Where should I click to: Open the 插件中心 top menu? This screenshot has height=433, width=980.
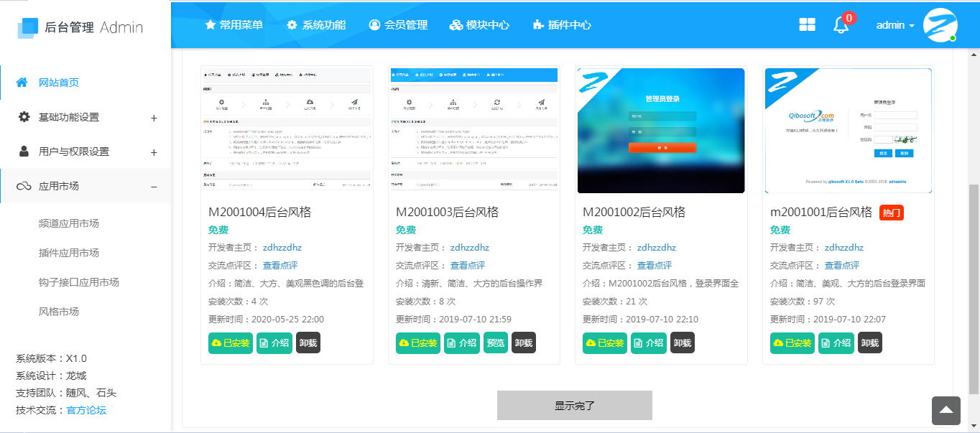[x=562, y=25]
